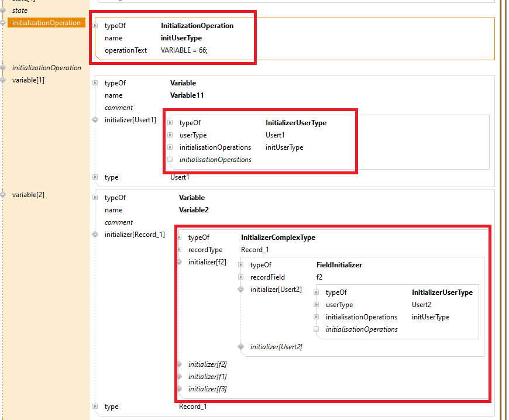This screenshot has width=509, height=420.
Task: Click the italic comment field under Variable2
Action: [x=119, y=222]
